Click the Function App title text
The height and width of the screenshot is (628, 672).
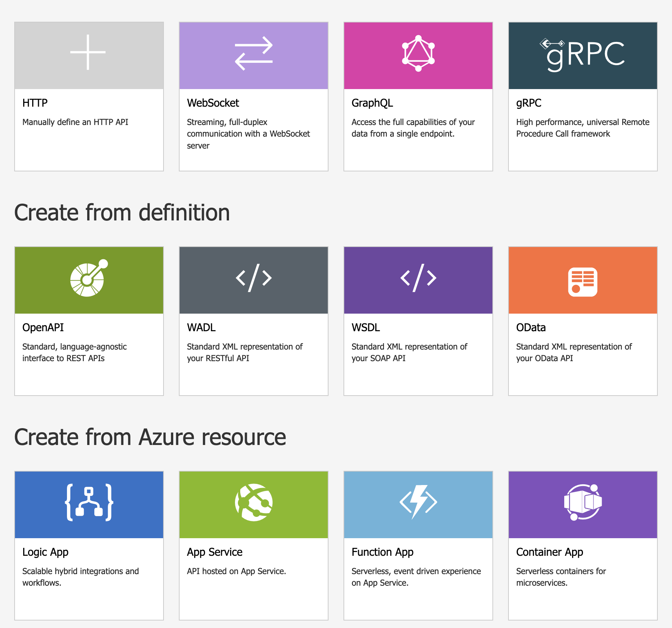point(382,552)
